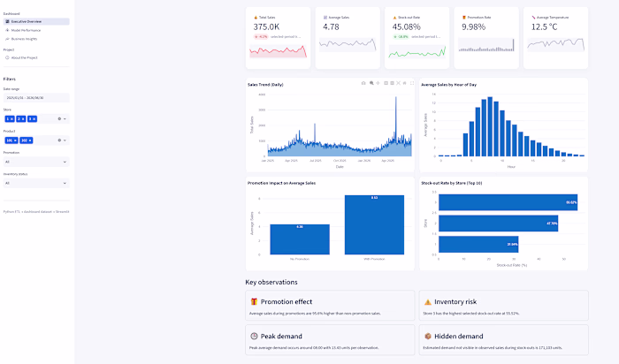
Task: Click the Promotion Rate gift icon
Action: tap(464, 18)
